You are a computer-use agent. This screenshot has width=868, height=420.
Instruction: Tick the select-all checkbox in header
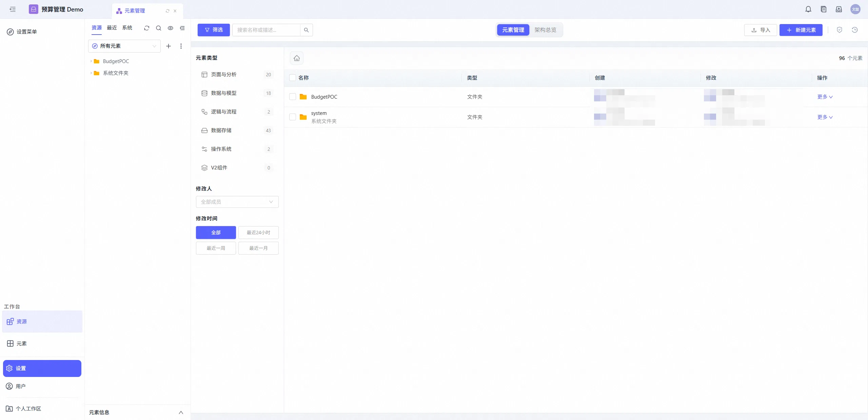click(293, 78)
